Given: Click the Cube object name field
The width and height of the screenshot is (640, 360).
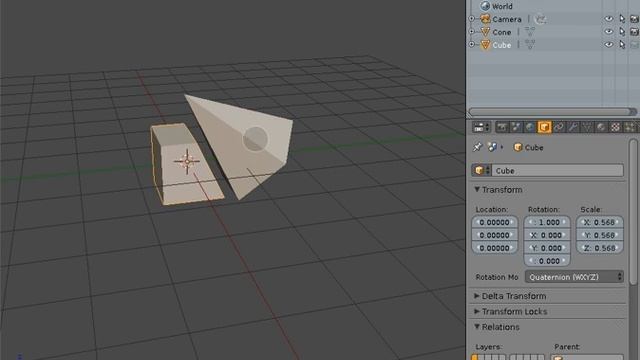Looking at the screenshot, I should (x=558, y=171).
